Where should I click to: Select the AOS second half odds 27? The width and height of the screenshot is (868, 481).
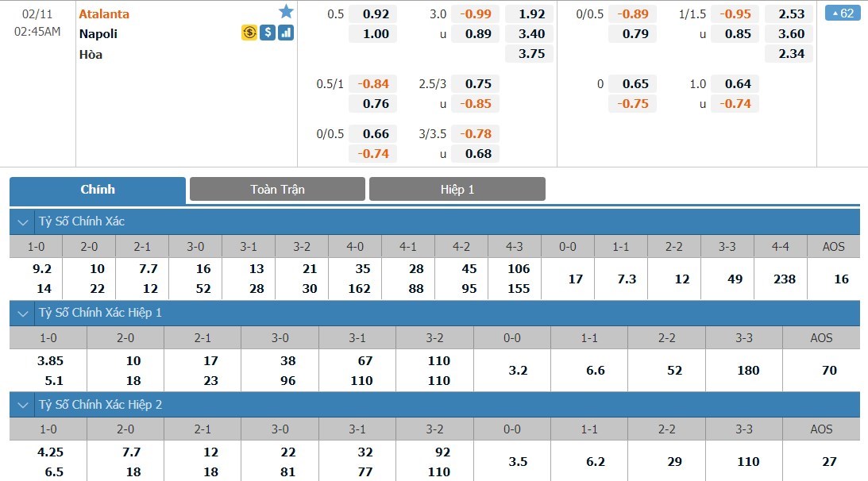point(821,461)
